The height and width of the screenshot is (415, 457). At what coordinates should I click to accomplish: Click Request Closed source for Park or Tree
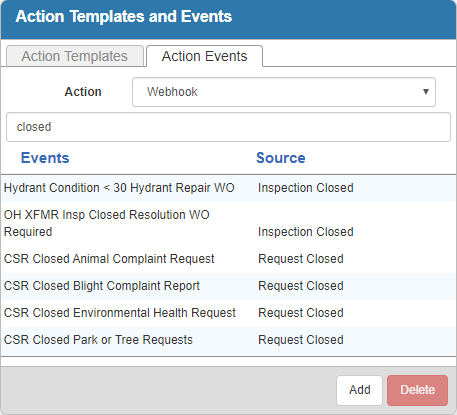click(x=301, y=340)
